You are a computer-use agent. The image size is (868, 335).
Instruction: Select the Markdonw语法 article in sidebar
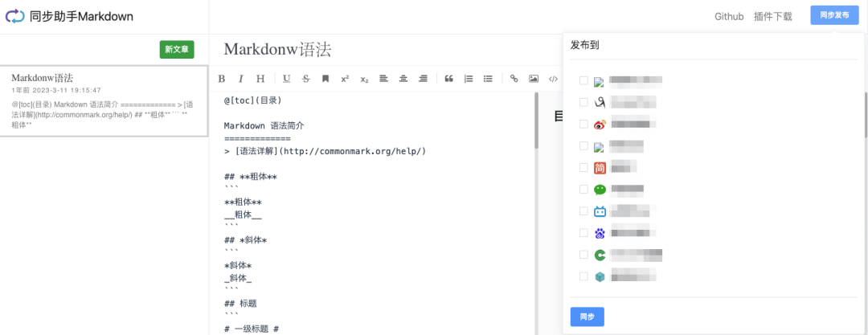[104, 101]
